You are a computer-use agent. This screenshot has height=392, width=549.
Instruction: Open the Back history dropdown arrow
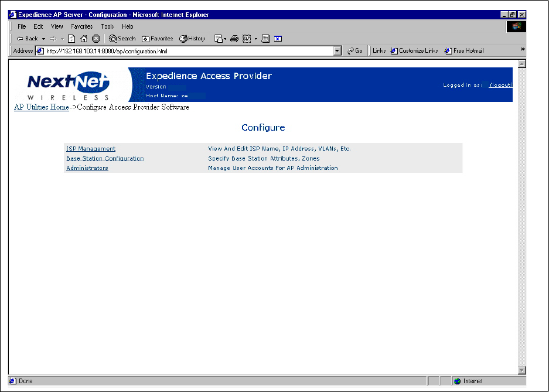pyautogui.click(x=43, y=39)
